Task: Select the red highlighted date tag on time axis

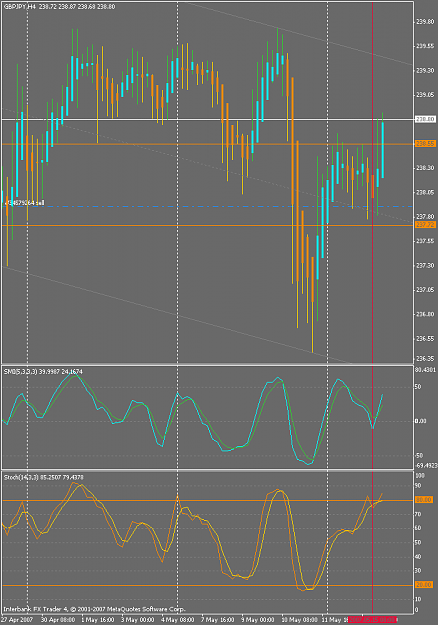Action: pos(373,620)
